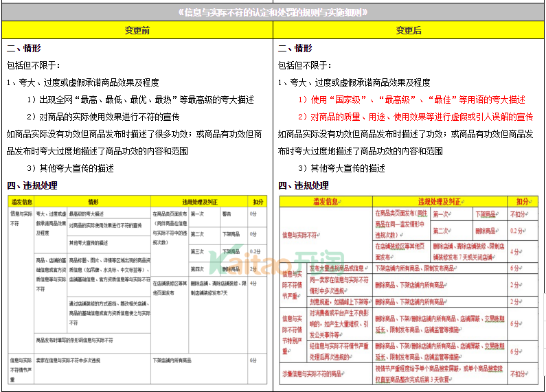
Task: Click the line 对商品的实际使用效果进行不符的宣传
Action: pos(103,117)
